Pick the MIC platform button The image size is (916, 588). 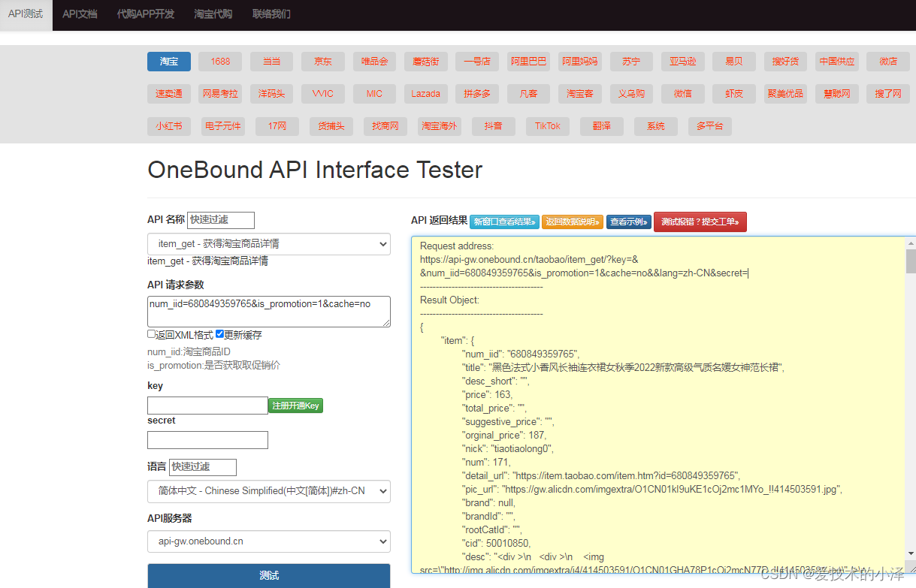[x=374, y=94]
